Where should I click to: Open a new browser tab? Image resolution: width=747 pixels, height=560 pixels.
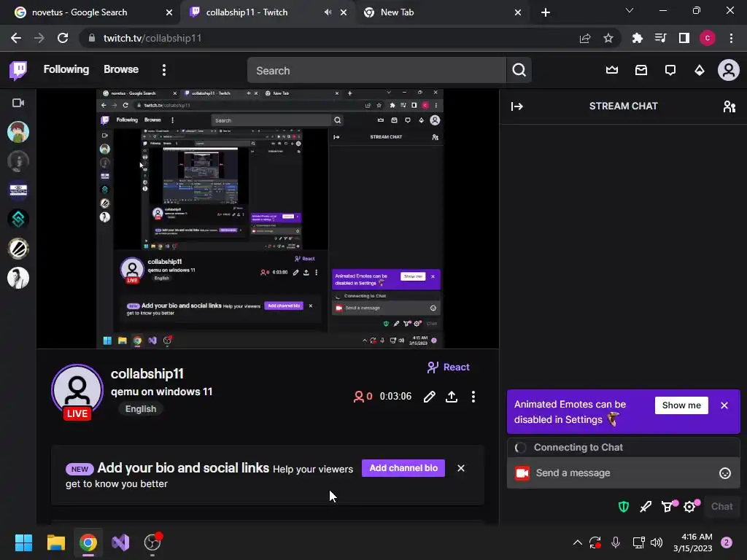click(546, 12)
